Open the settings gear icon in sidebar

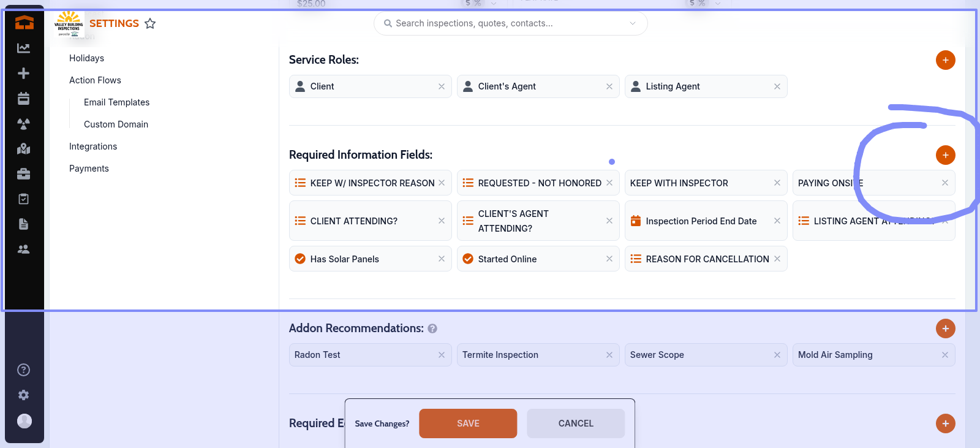pos(23,395)
